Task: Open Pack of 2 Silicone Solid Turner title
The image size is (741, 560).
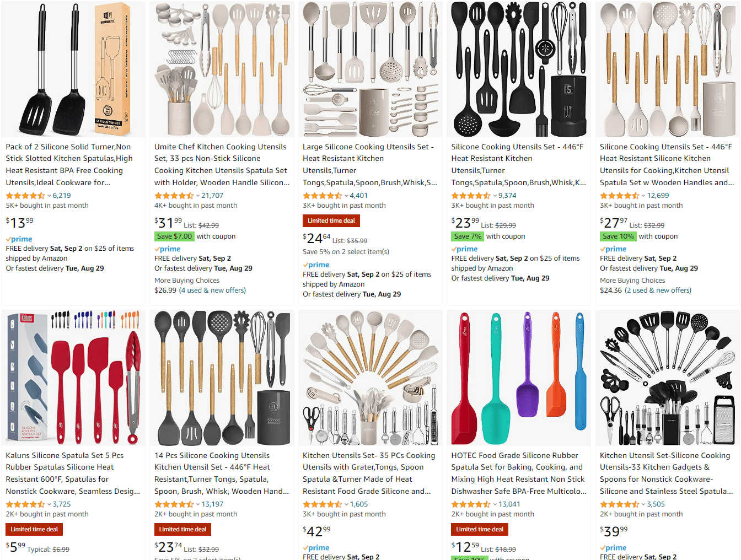Action: 69,164
